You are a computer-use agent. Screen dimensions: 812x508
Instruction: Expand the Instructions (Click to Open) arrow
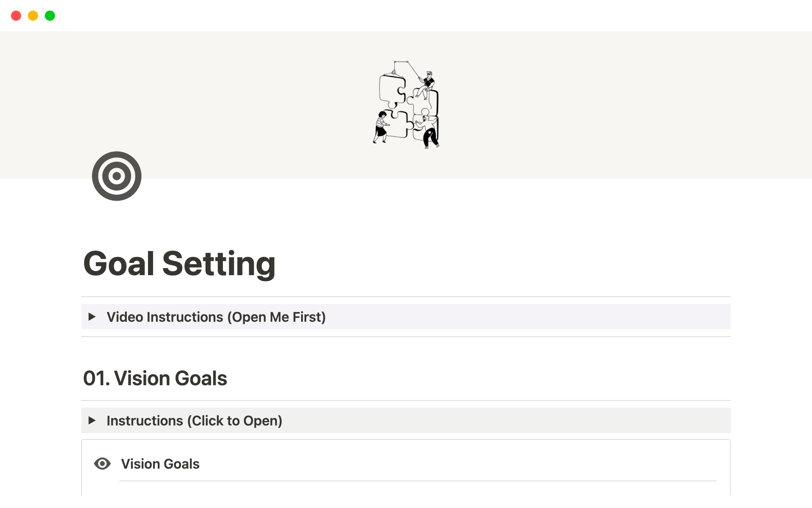click(92, 420)
